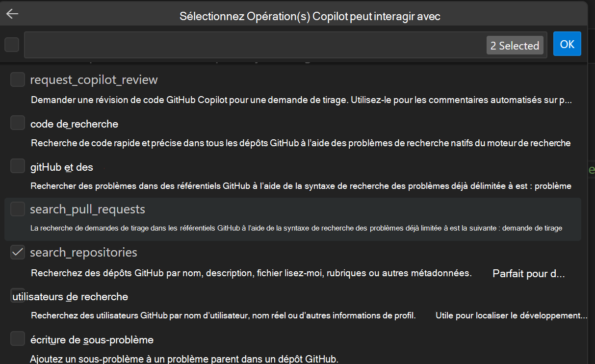
Task: Click the utilisateurs de recherche row
Action: click(78, 296)
